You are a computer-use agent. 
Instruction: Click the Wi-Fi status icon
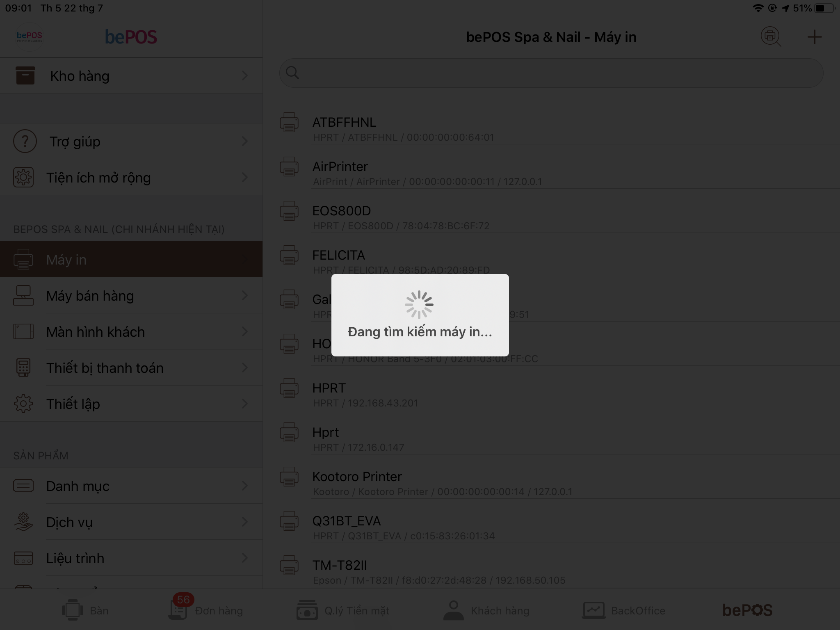tap(758, 8)
